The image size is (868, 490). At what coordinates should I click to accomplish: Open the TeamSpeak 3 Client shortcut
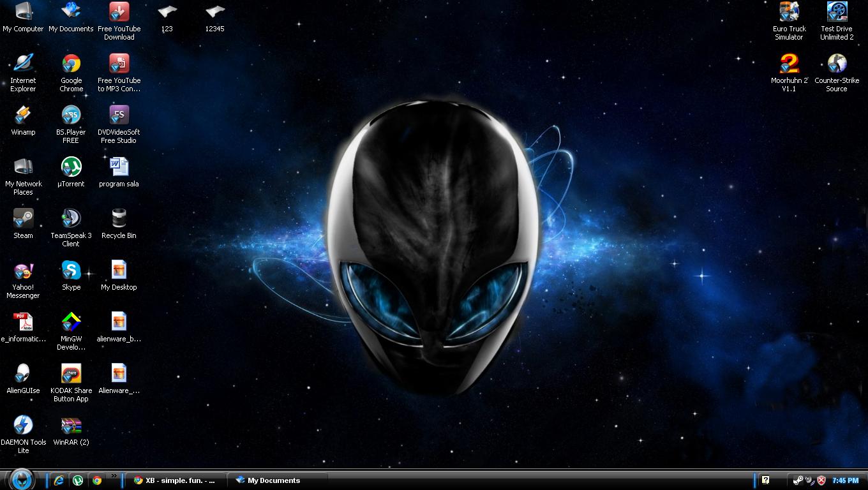pyautogui.click(x=71, y=228)
